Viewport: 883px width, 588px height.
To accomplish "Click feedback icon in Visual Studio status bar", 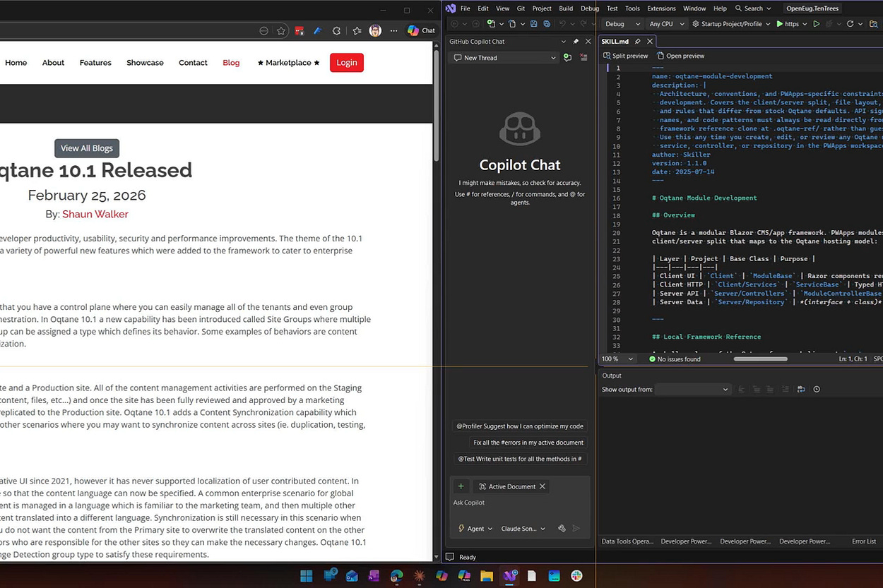I will pyautogui.click(x=449, y=557).
